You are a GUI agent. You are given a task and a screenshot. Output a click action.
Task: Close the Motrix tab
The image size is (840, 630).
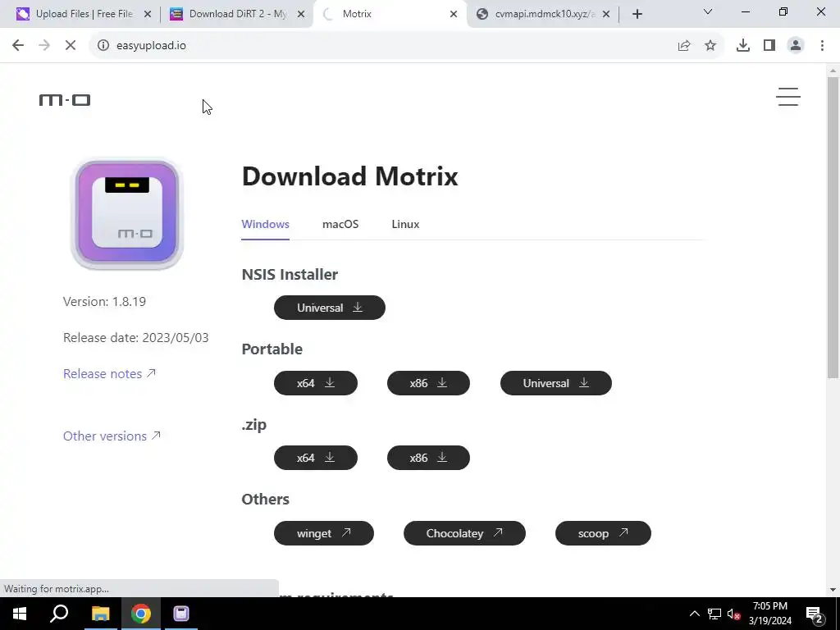point(454,14)
